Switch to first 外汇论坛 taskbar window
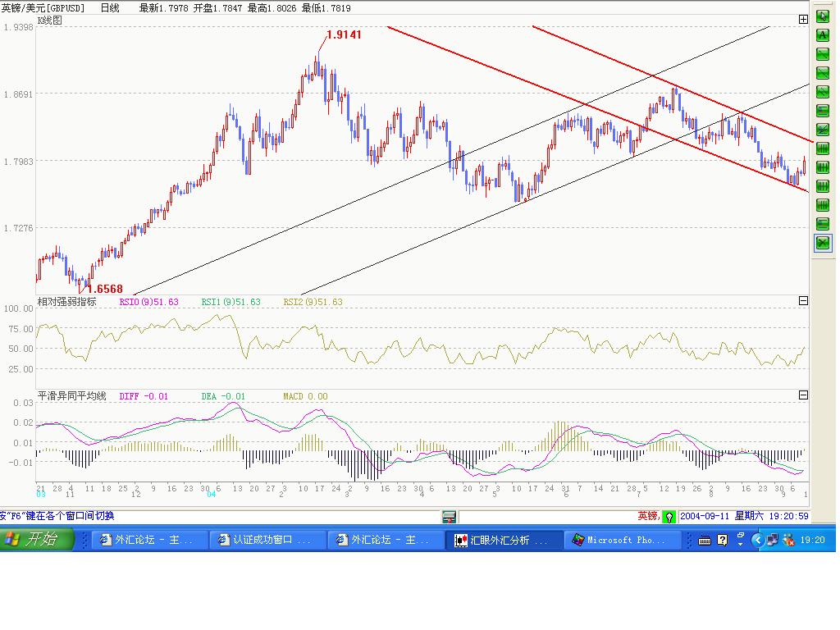This screenshot has height=630, width=840. click(149, 540)
